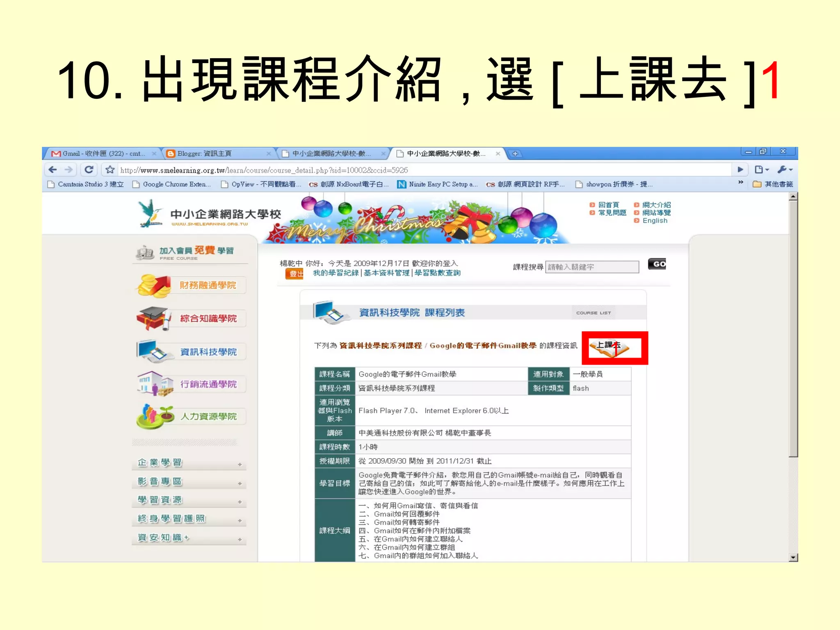Expand the 資安知識+ menu
Viewport: 840px width, 630px height.
click(x=189, y=538)
